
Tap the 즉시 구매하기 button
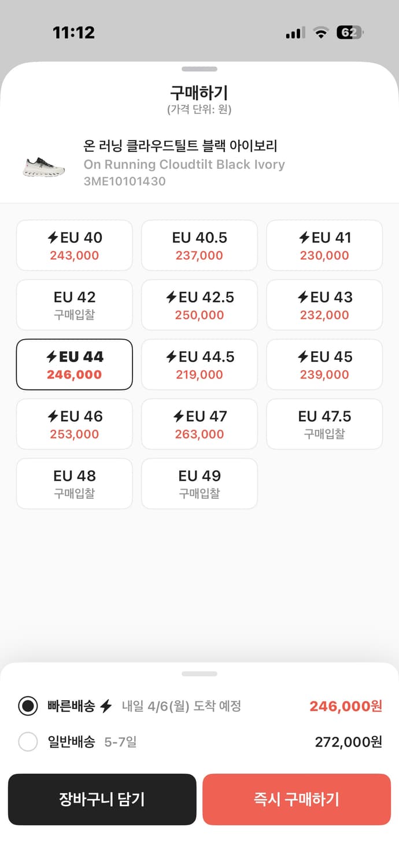(297, 800)
